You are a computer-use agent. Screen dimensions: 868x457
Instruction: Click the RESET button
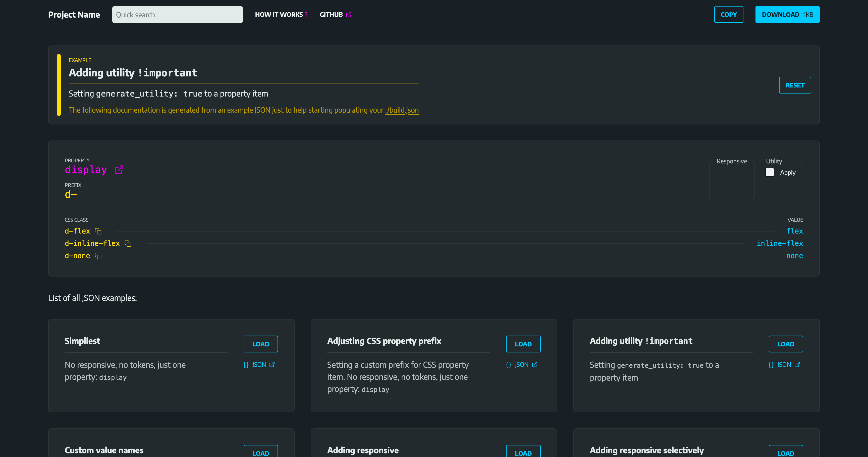(x=795, y=85)
